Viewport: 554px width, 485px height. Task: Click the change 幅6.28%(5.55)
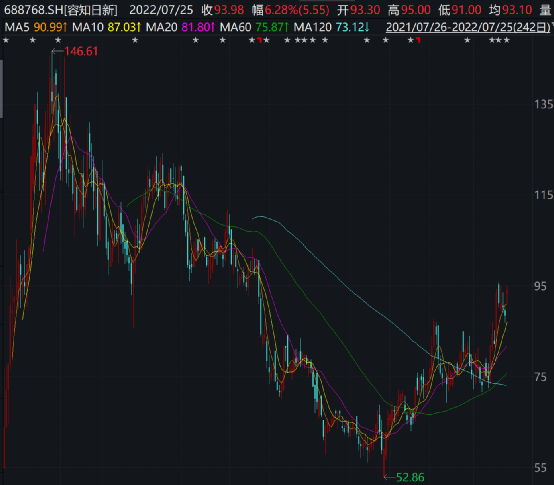coord(290,10)
